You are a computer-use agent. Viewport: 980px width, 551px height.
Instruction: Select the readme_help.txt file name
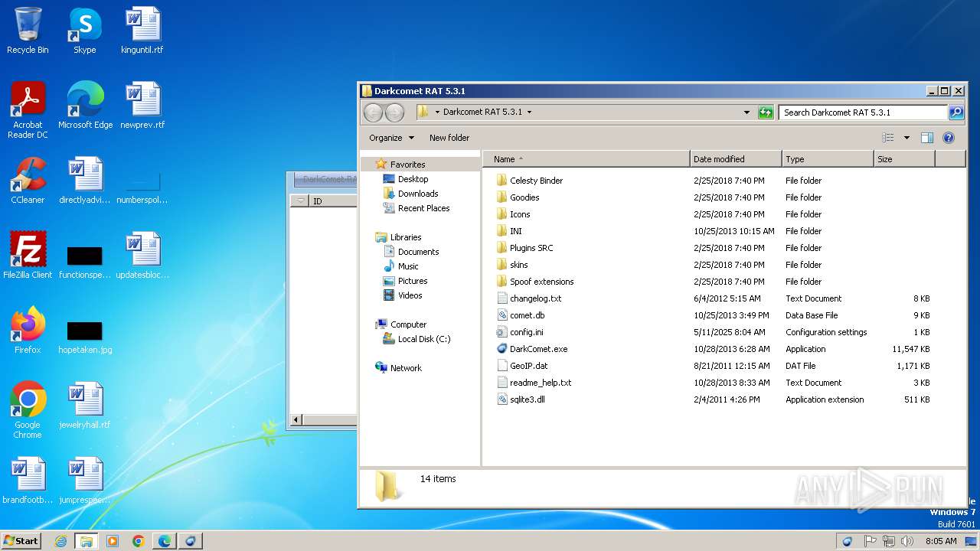tap(541, 383)
